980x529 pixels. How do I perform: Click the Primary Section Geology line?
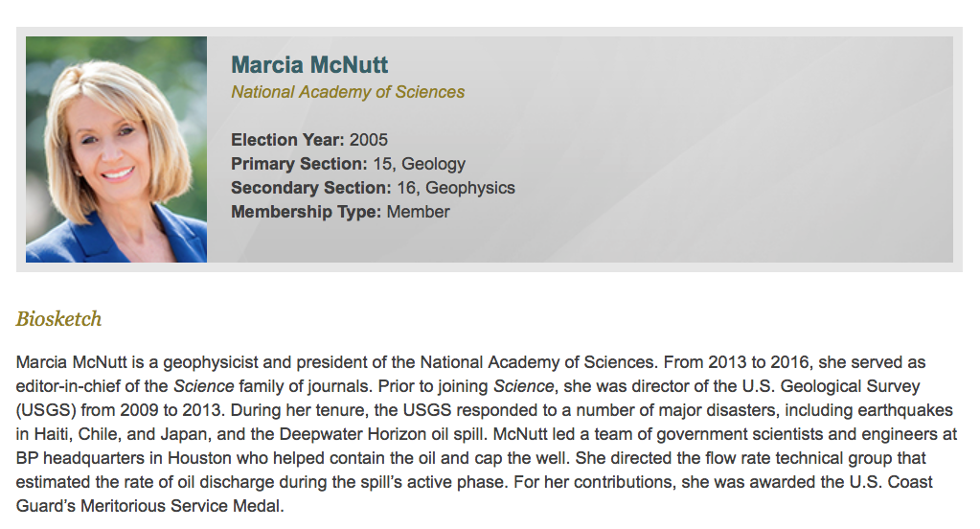click(348, 164)
